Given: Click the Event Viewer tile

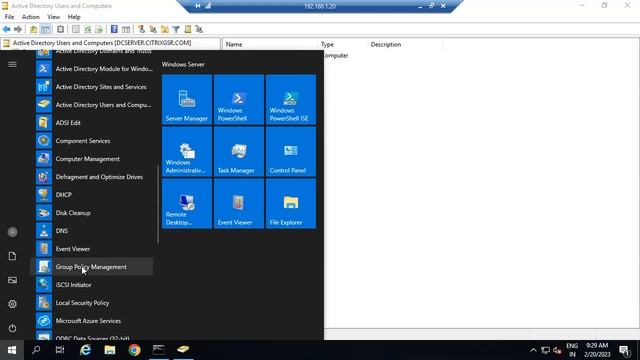Looking at the screenshot, I should 239,203.
